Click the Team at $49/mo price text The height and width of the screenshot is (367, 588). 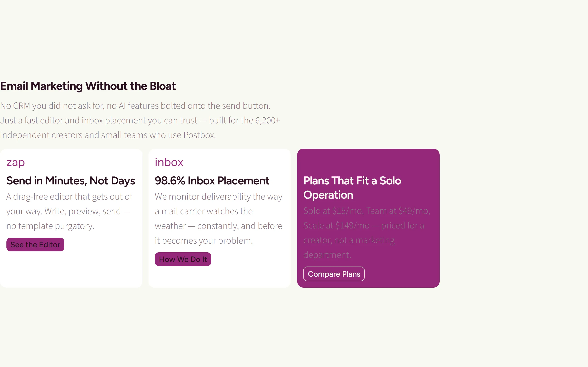[x=398, y=211]
